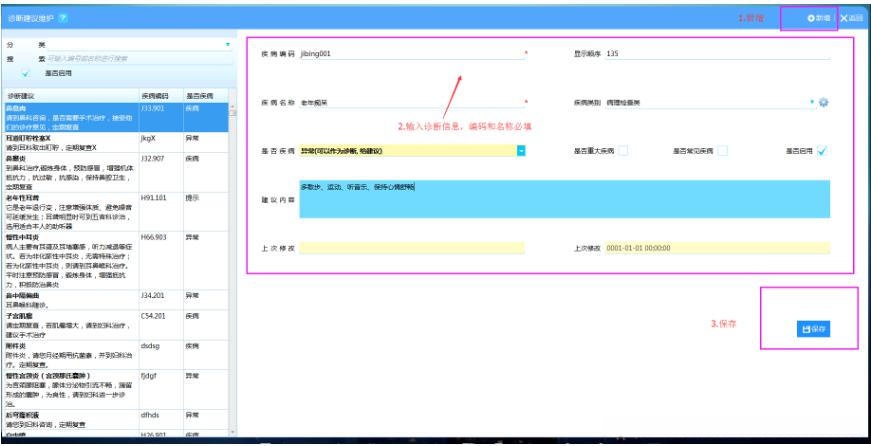The width and height of the screenshot is (871, 446).
Task: Click the 返回 return button in header
Action: [x=852, y=18]
